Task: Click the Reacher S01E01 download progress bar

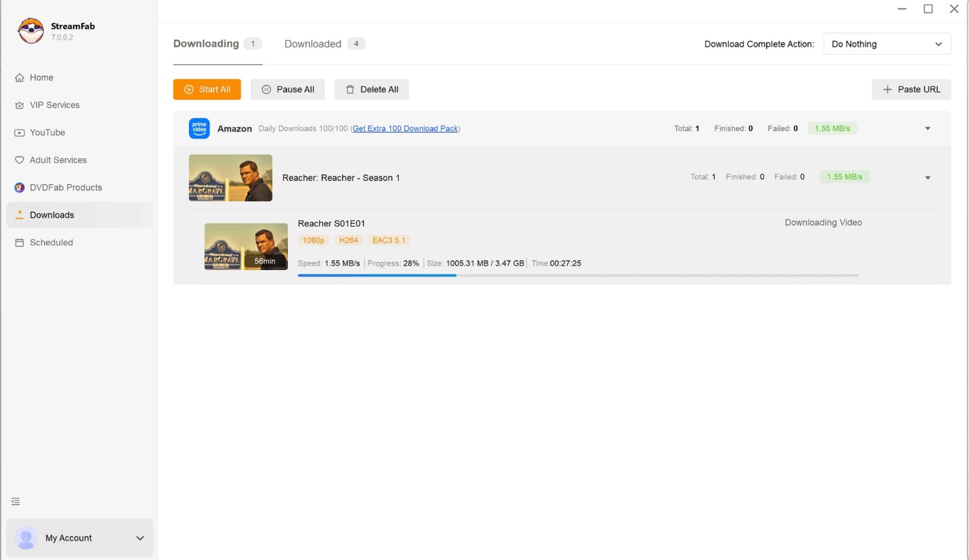Action: click(578, 275)
